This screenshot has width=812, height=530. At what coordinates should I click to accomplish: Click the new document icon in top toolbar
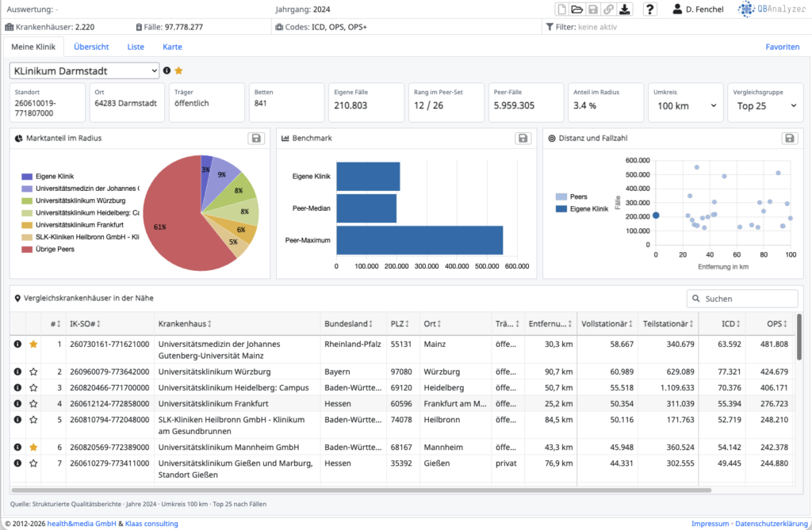click(x=561, y=9)
